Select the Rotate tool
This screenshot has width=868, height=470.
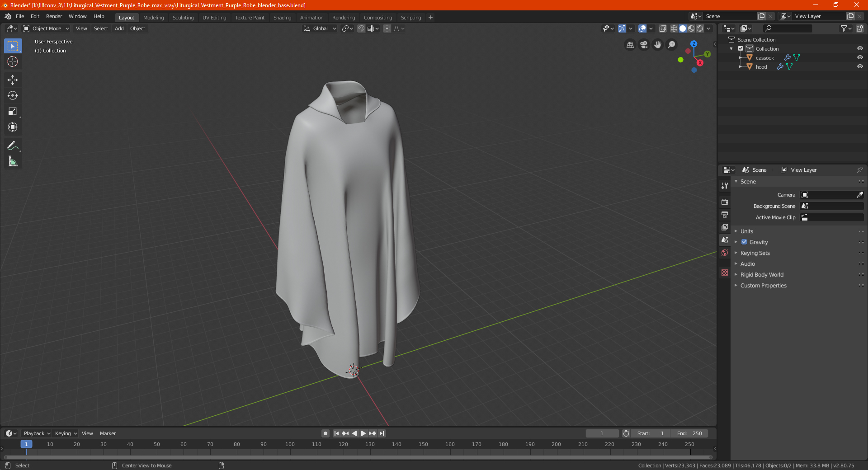13,95
